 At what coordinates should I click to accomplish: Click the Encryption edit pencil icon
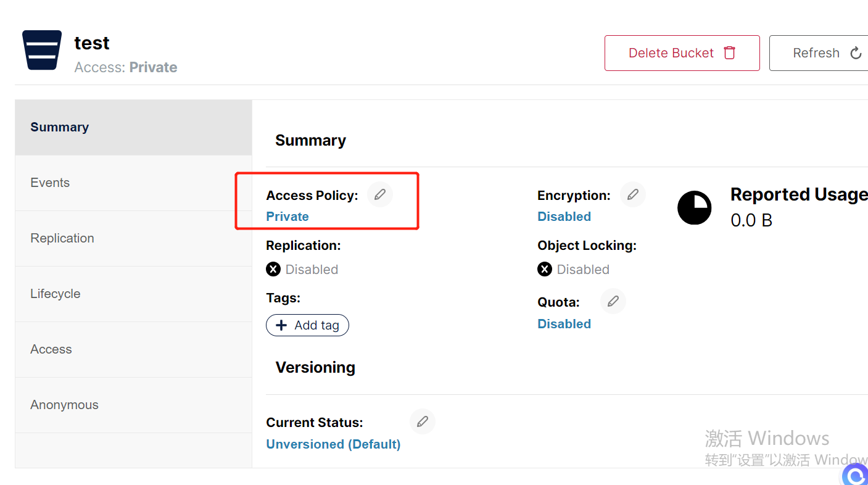tap(632, 195)
